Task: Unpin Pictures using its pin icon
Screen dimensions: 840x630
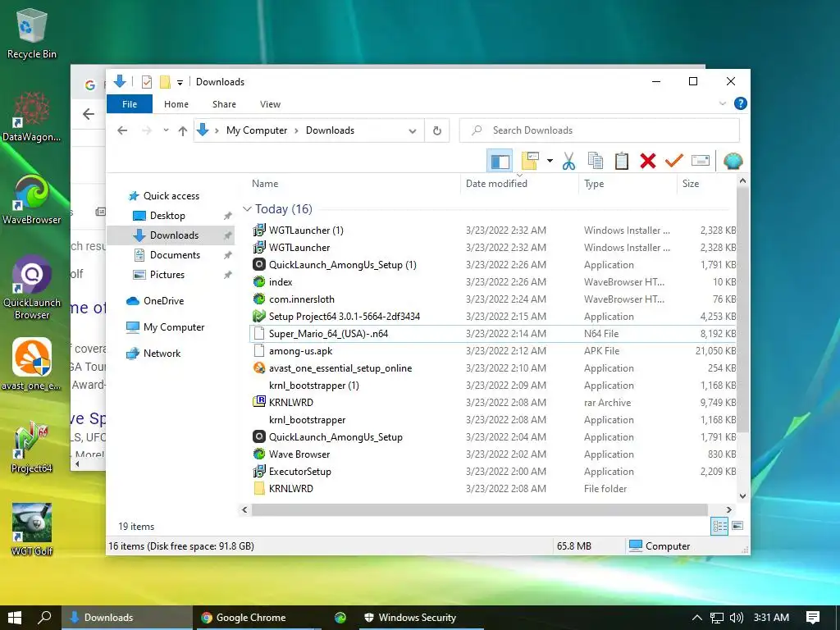Action: click(x=228, y=275)
